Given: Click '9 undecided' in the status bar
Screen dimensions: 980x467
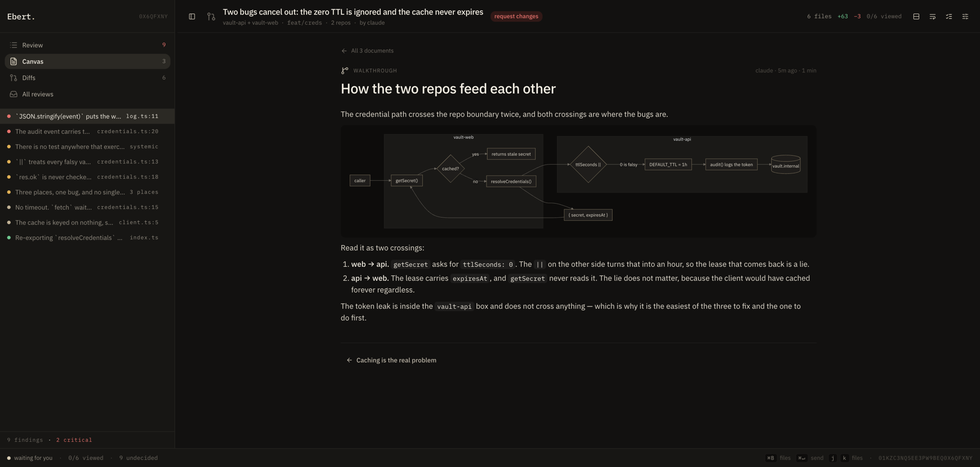Looking at the screenshot, I should point(138,458).
